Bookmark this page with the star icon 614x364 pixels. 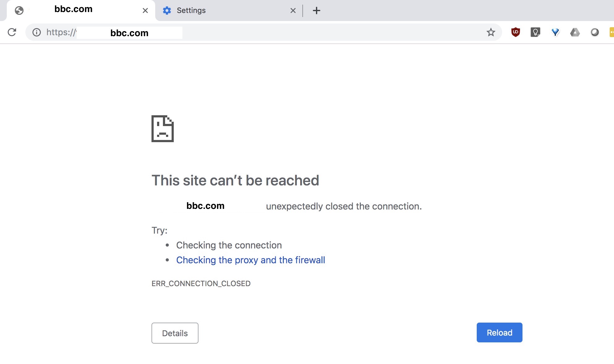tap(491, 32)
